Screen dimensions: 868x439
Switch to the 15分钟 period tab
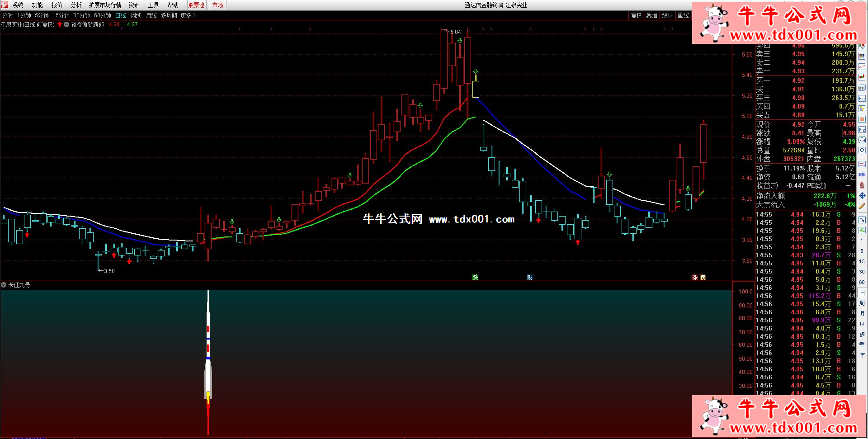click(61, 15)
